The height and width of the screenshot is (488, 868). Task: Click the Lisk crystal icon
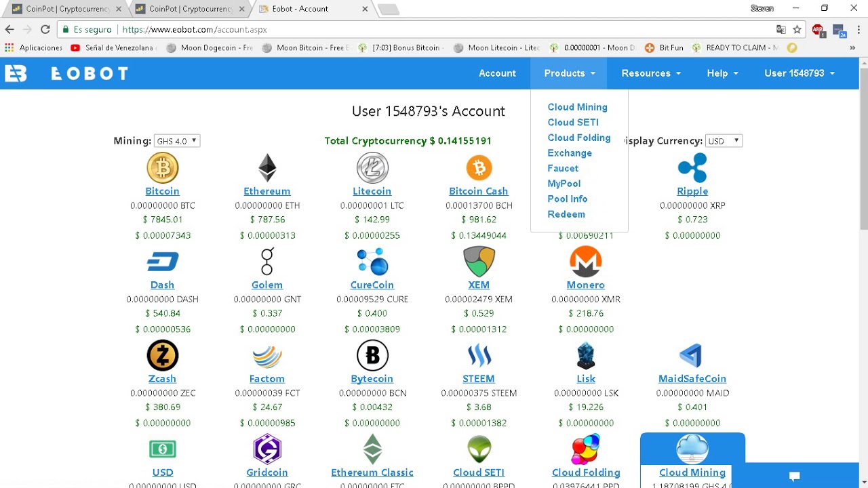point(586,355)
